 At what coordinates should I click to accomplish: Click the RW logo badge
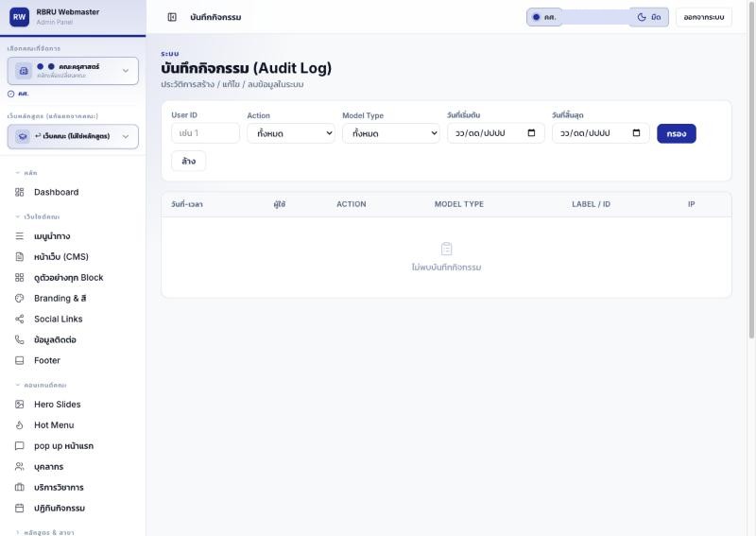[19, 17]
